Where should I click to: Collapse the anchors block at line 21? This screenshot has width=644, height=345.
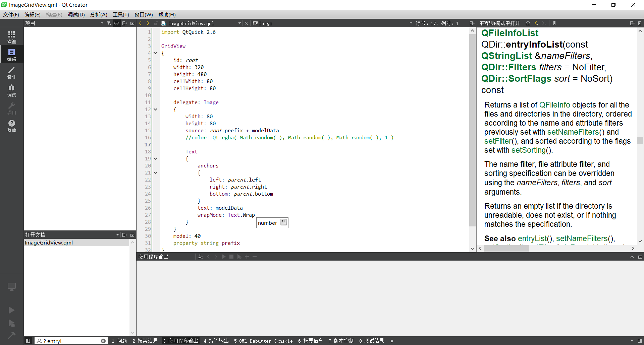pyautogui.click(x=156, y=172)
